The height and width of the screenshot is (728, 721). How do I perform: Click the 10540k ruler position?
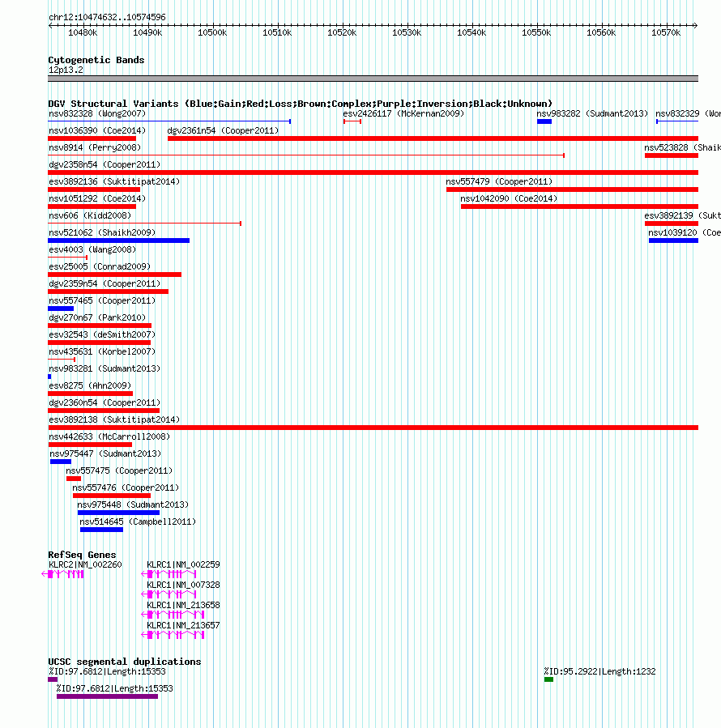click(471, 32)
